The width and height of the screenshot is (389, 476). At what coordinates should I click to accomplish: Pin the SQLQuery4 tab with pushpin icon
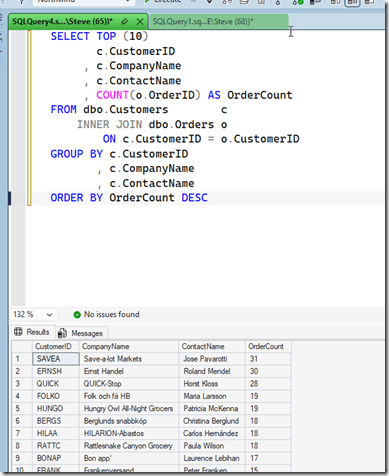coord(125,22)
